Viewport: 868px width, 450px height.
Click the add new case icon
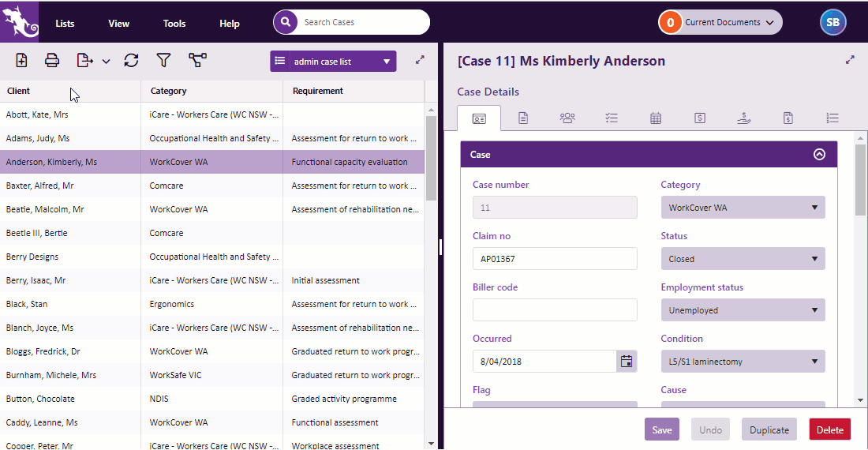point(22,60)
